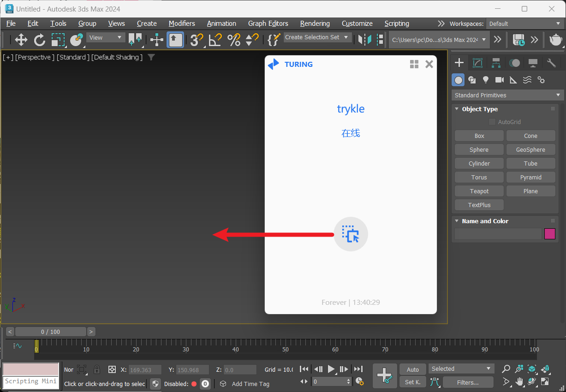
Task: Click Use Pivot Point Center icon
Action: [x=135, y=40]
